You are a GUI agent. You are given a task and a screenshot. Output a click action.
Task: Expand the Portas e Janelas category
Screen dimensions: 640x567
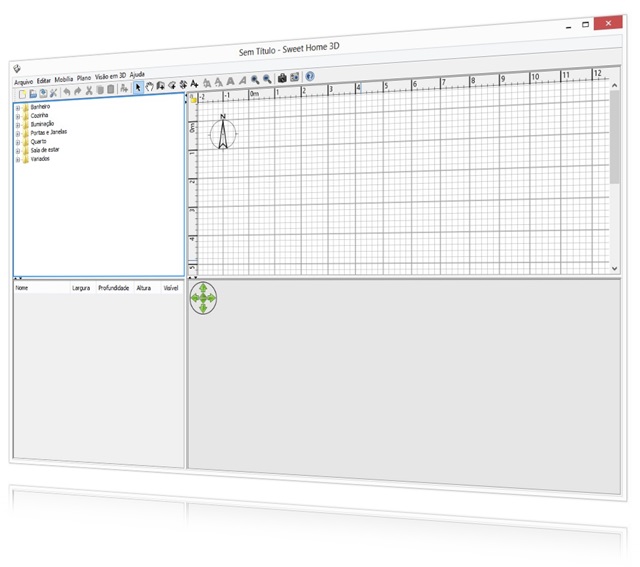coord(18,134)
